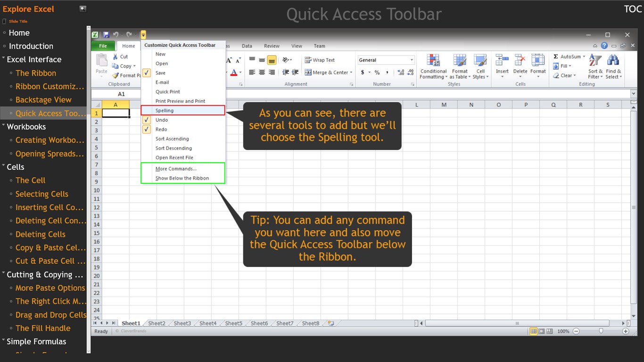Apply Comma Style number format
The width and height of the screenshot is (644, 362).
pyautogui.click(x=387, y=72)
